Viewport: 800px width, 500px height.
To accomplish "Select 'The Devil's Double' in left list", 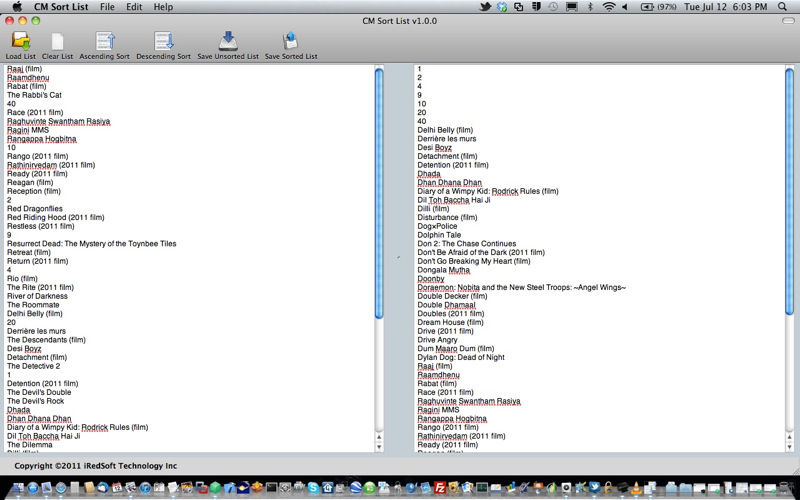I will 39,392.
